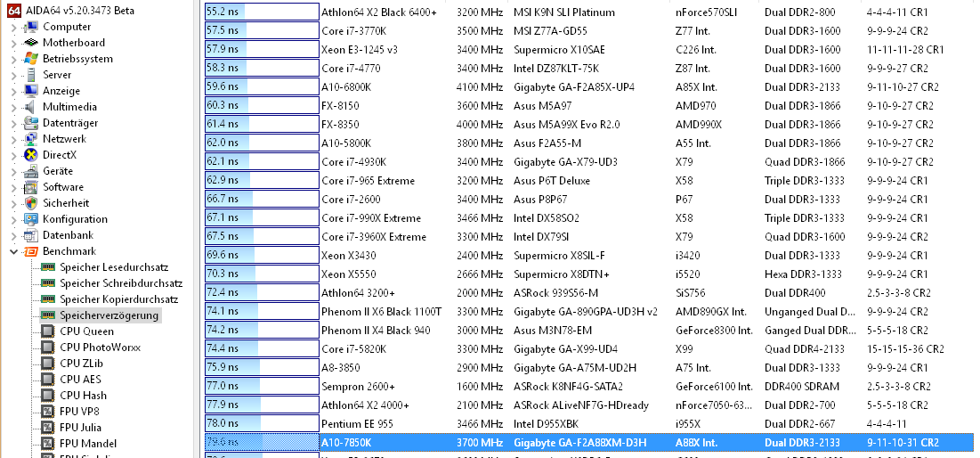Screen dimensions: 980x458
Task: Click the DirectX icon
Action: tap(30, 155)
